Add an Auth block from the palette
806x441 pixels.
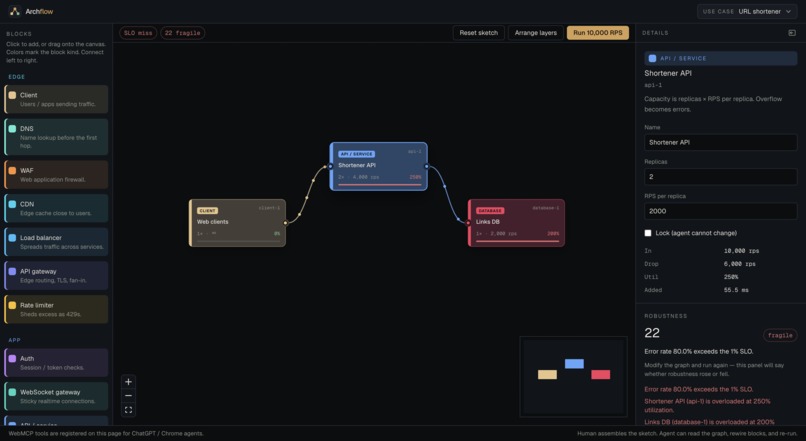[x=56, y=362]
